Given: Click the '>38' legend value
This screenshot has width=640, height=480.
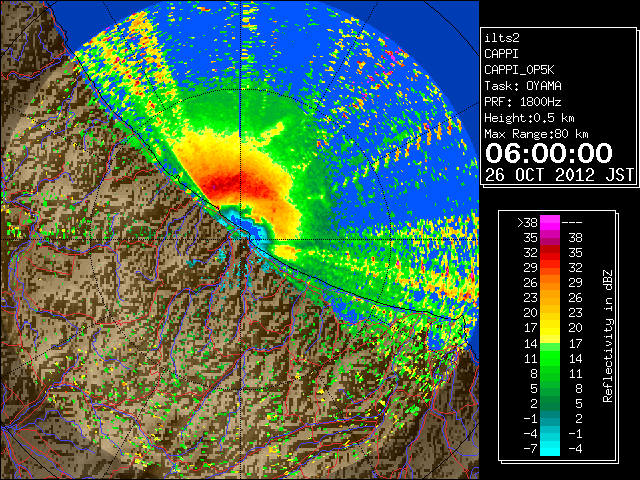Looking at the screenshot, I should click(527, 222).
